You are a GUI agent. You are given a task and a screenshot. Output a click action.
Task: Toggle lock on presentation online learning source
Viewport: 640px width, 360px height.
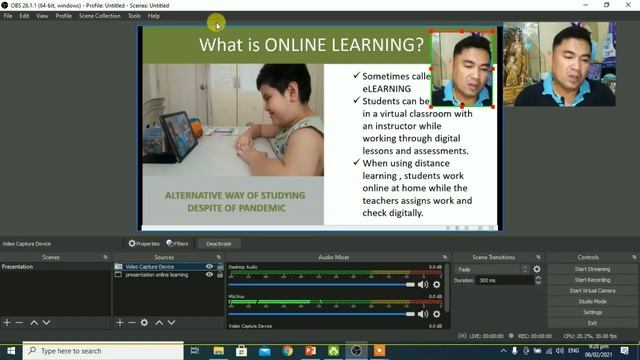(x=220, y=275)
